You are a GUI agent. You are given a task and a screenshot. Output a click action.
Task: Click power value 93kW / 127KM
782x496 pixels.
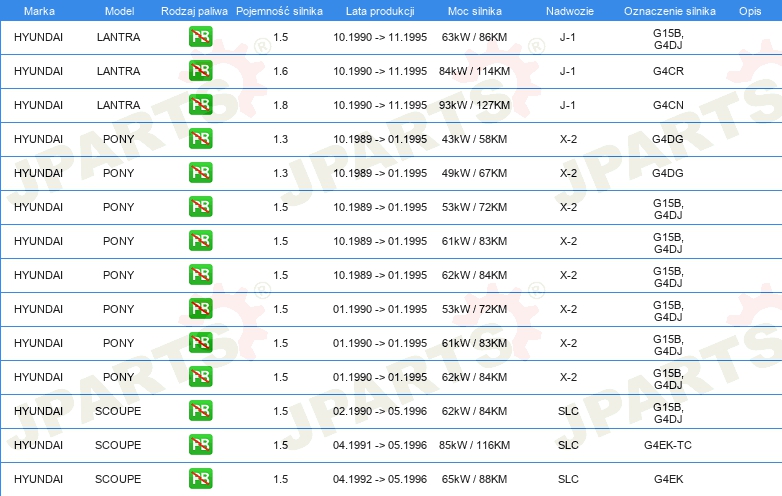[x=474, y=105]
